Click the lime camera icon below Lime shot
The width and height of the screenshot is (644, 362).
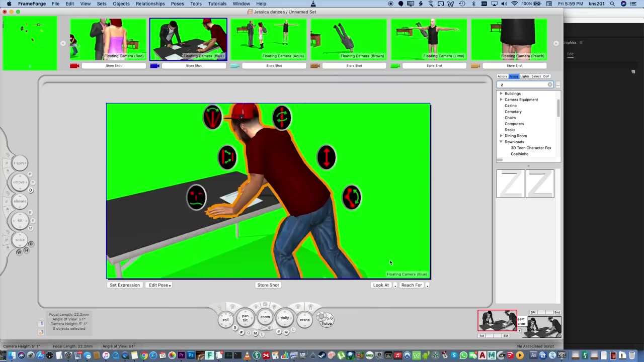pyautogui.click(x=395, y=66)
